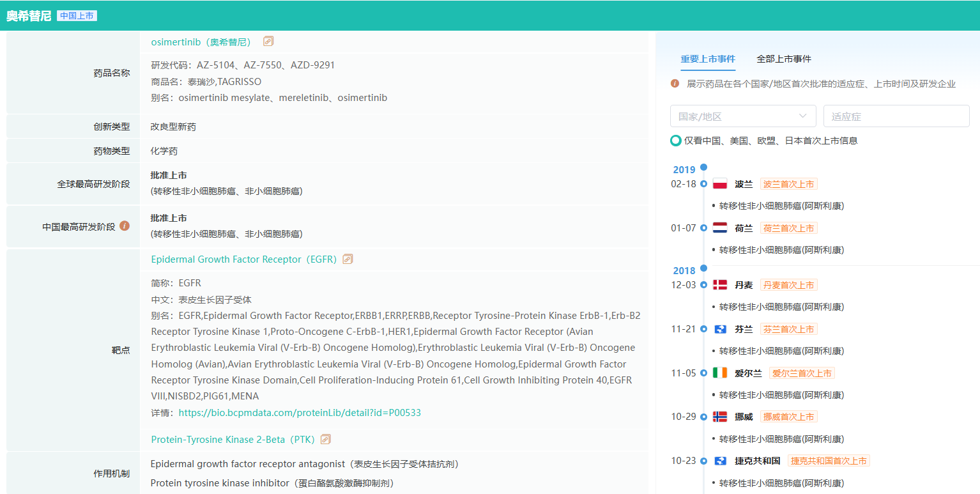980x494 pixels.
Task: Switch to the 全部上市事件 tab
Action: pos(784,59)
